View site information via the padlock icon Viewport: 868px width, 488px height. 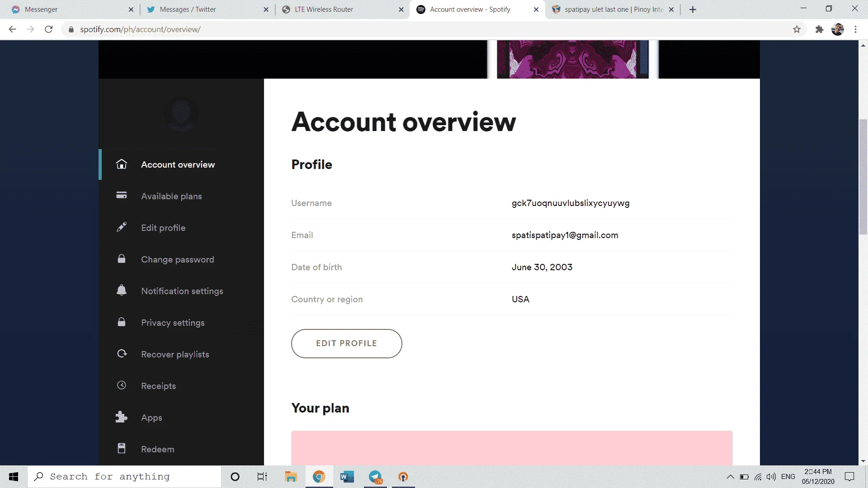pyautogui.click(x=71, y=29)
